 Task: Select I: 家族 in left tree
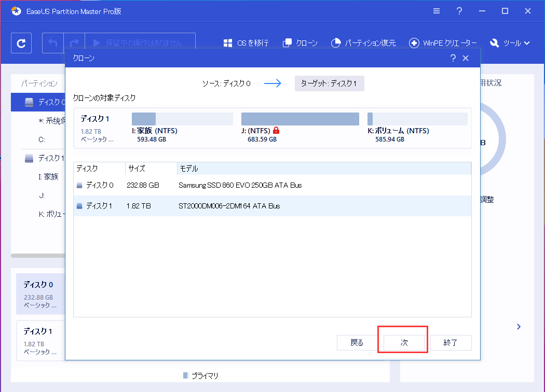coord(48,177)
